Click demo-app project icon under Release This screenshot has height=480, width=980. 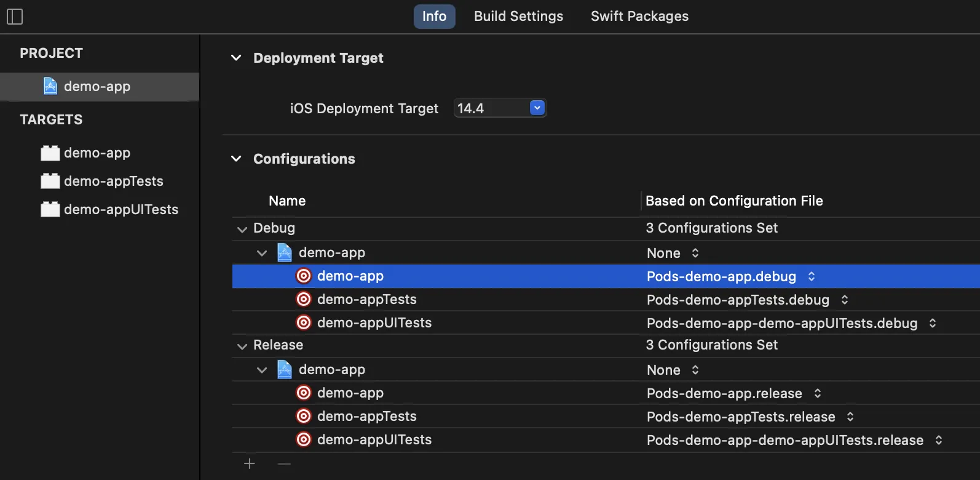click(285, 369)
